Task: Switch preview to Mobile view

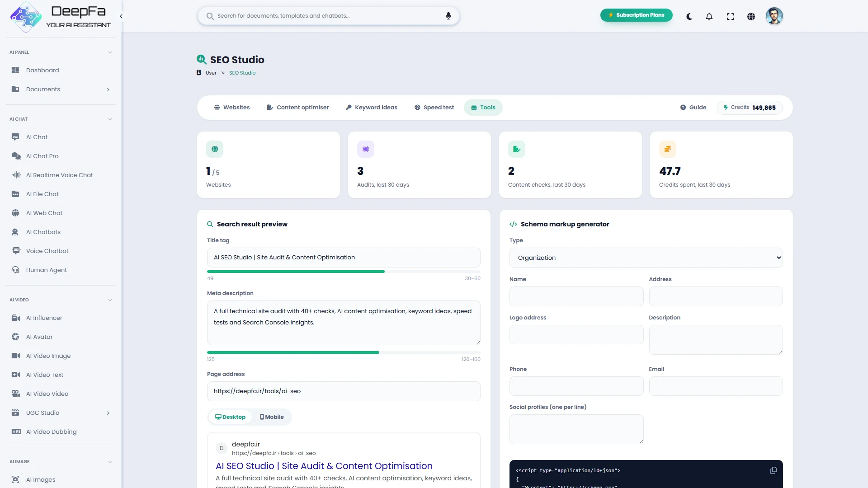Action: coord(272,417)
